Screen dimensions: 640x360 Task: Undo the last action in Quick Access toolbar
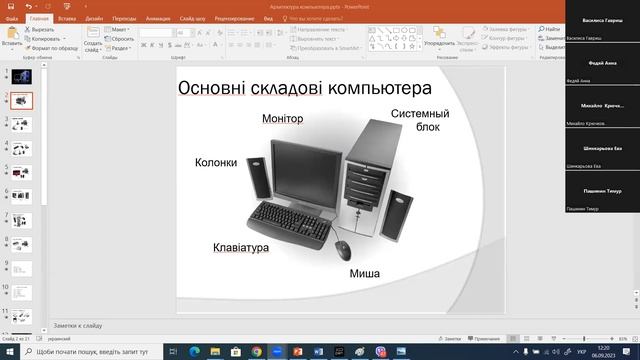coord(28,6)
